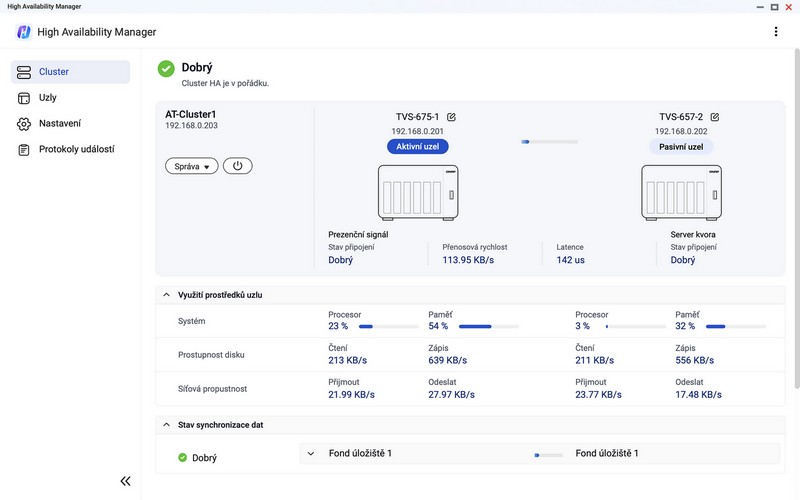Collapse the sidebar with double-chevron icon
800x500 pixels.
[x=125, y=481]
